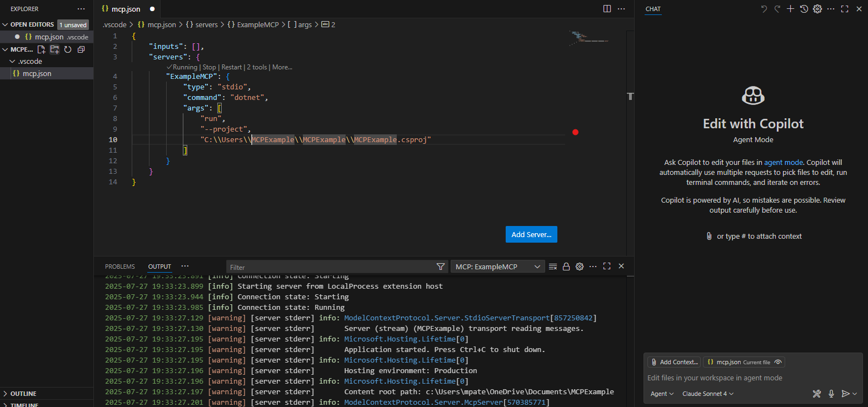Open Claude Sonnet 4 model picker
The width and height of the screenshot is (868, 407).
[x=707, y=394]
